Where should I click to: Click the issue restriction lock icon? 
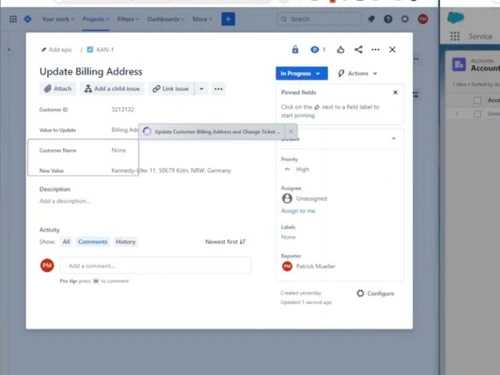(295, 50)
